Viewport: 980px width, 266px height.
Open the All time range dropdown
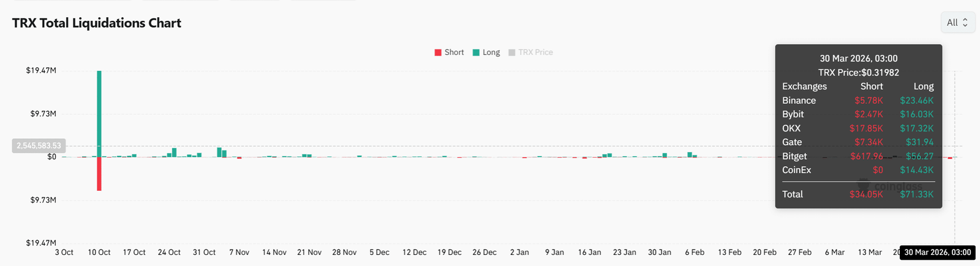pyautogui.click(x=957, y=23)
